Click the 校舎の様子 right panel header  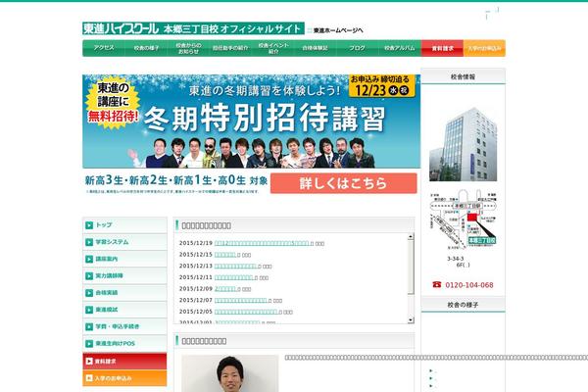pyautogui.click(x=464, y=305)
